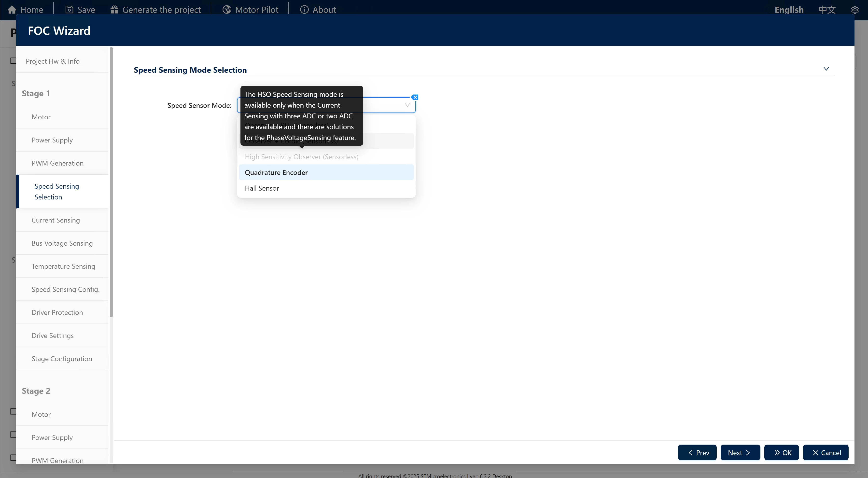Select Hall Sensor option

point(326,188)
